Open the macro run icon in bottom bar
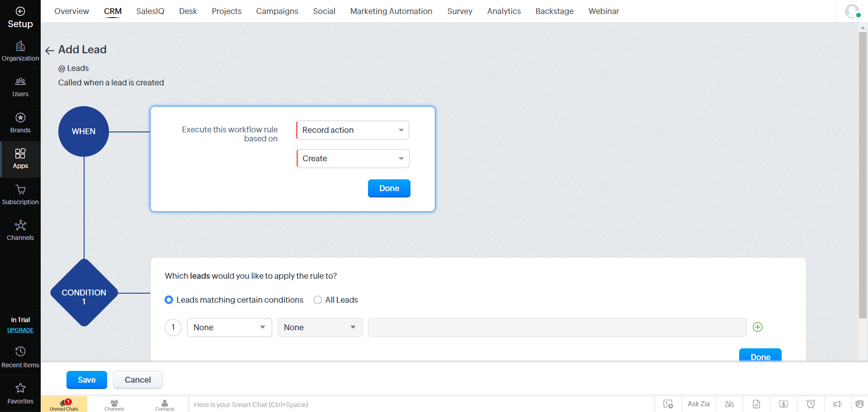Image resolution: width=868 pixels, height=412 pixels. pyautogui.click(x=668, y=404)
